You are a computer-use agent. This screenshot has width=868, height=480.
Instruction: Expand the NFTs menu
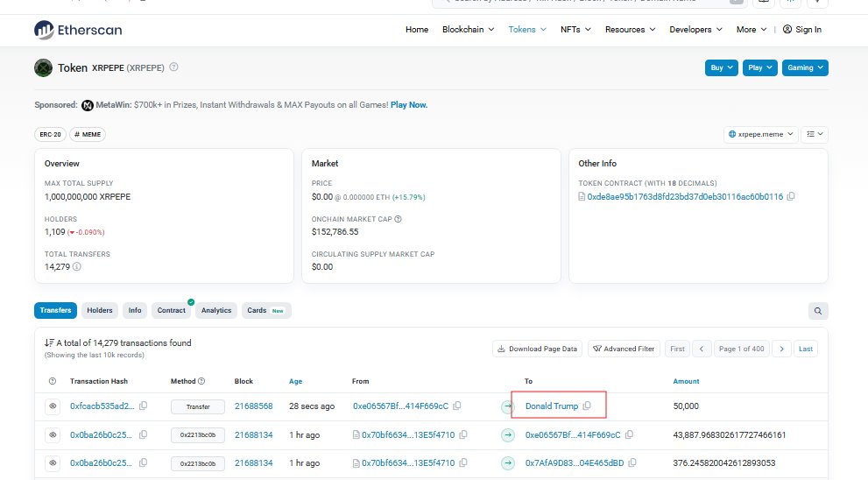coord(575,30)
